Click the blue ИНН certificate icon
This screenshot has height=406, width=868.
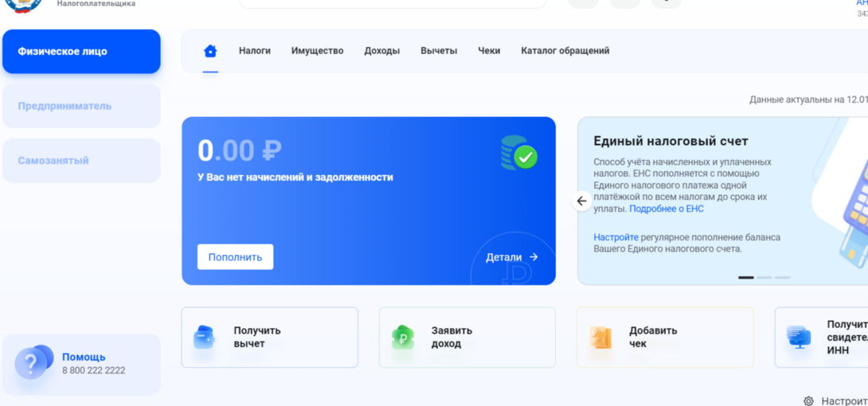798,338
